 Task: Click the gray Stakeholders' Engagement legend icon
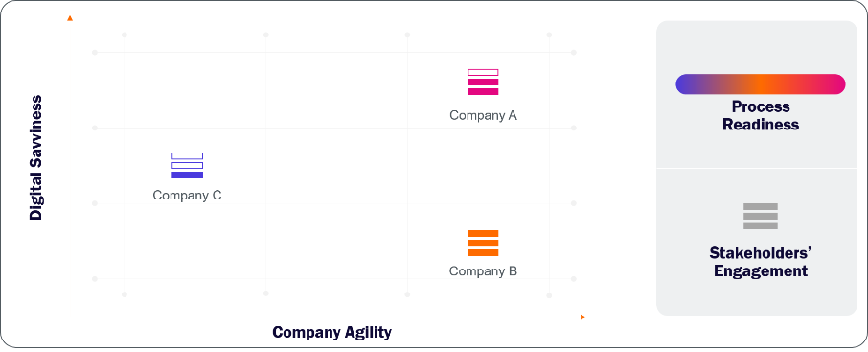[760, 216]
